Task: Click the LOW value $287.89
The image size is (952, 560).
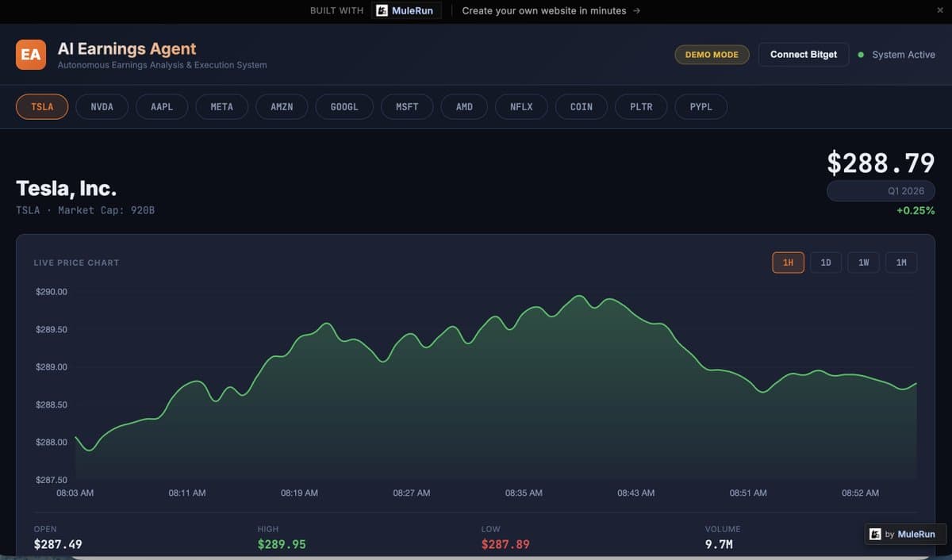Action: pos(505,544)
